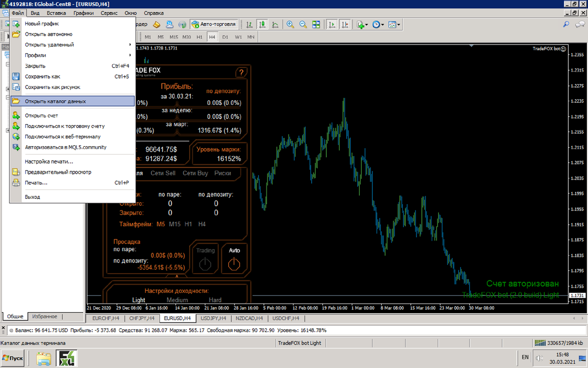Image resolution: width=588 pixels, height=368 pixels.
Task: Open the Сети Buy tab
Action: point(195,173)
